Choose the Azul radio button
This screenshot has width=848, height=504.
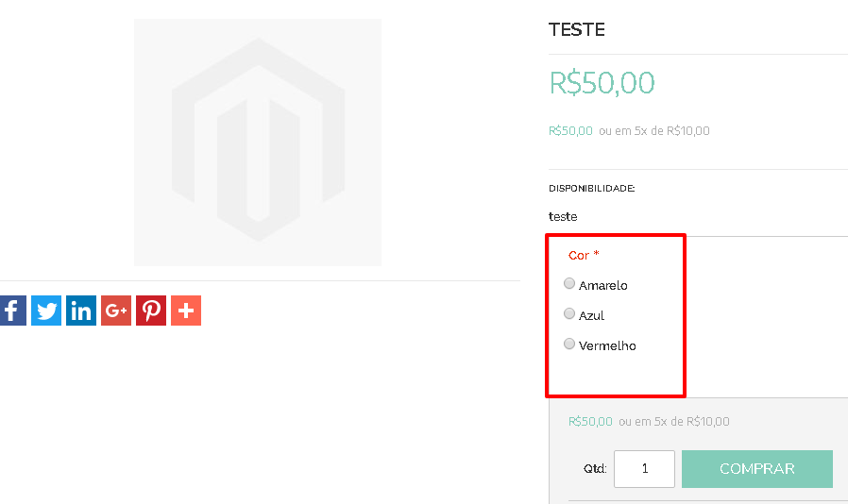[x=569, y=313]
